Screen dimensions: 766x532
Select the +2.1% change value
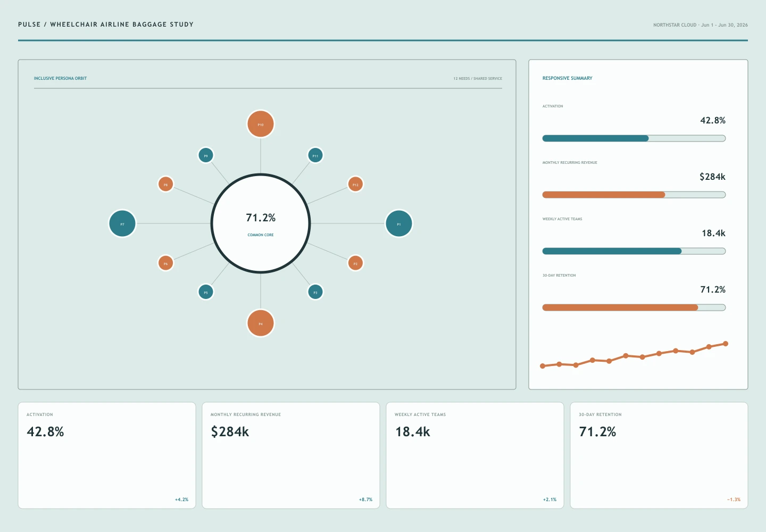point(549,500)
